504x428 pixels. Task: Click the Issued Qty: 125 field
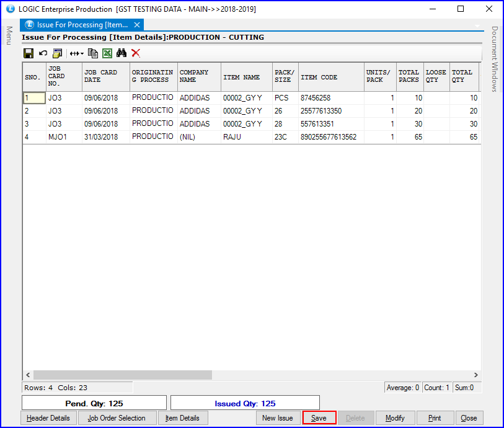(x=245, y=403)
